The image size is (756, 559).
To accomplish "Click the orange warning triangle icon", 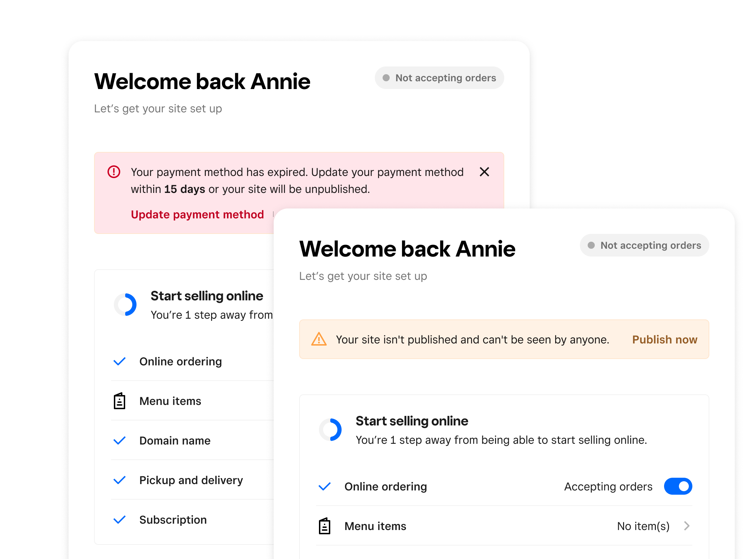I will [x=319, y=339].
